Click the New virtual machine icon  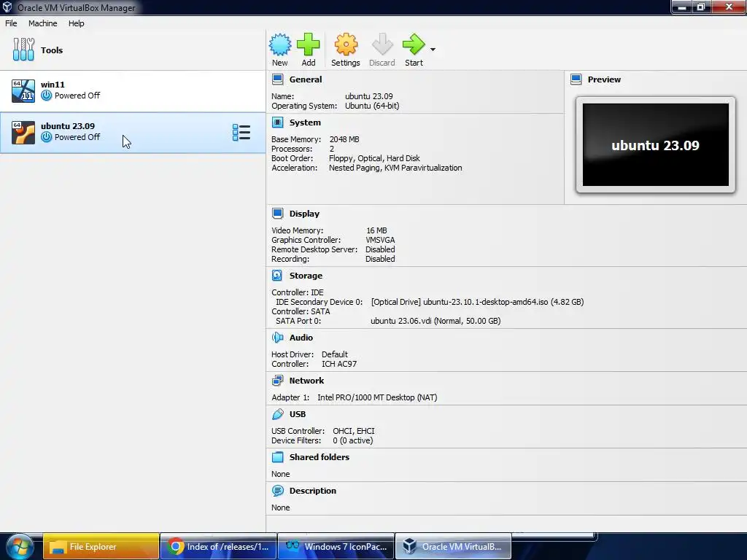pos(279,44)
